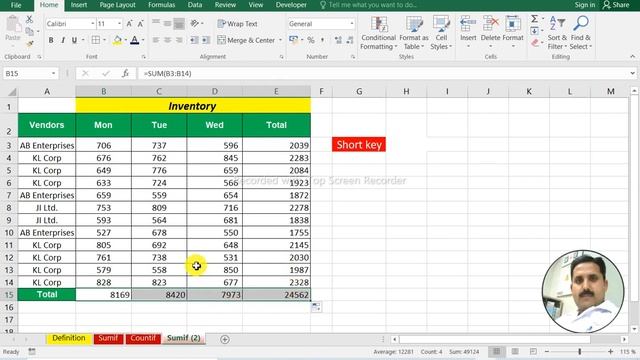This screenshot has height=360, width=640.
Task: Click the Cut scissors icon
Action: tap(29, 19)
